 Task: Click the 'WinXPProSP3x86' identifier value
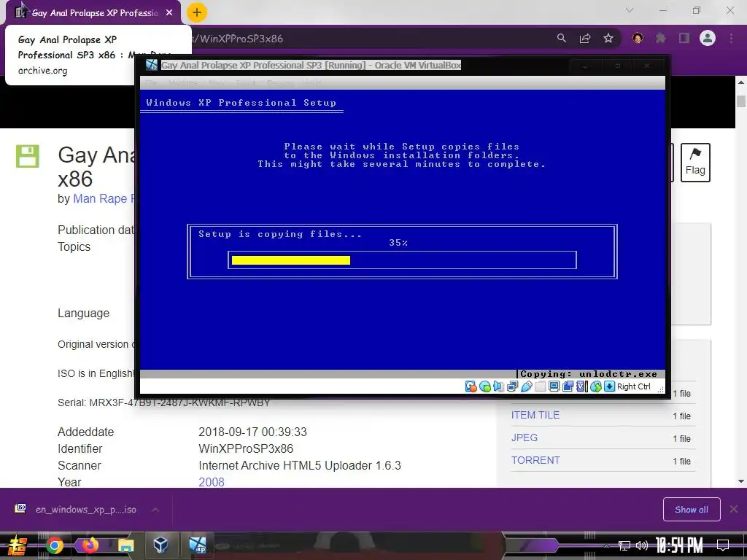pos(246,448)
